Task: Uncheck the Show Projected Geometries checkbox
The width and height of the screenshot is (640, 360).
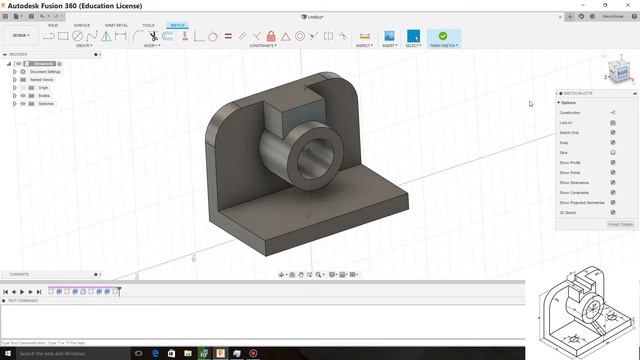Action: click(x=613, y=202)
